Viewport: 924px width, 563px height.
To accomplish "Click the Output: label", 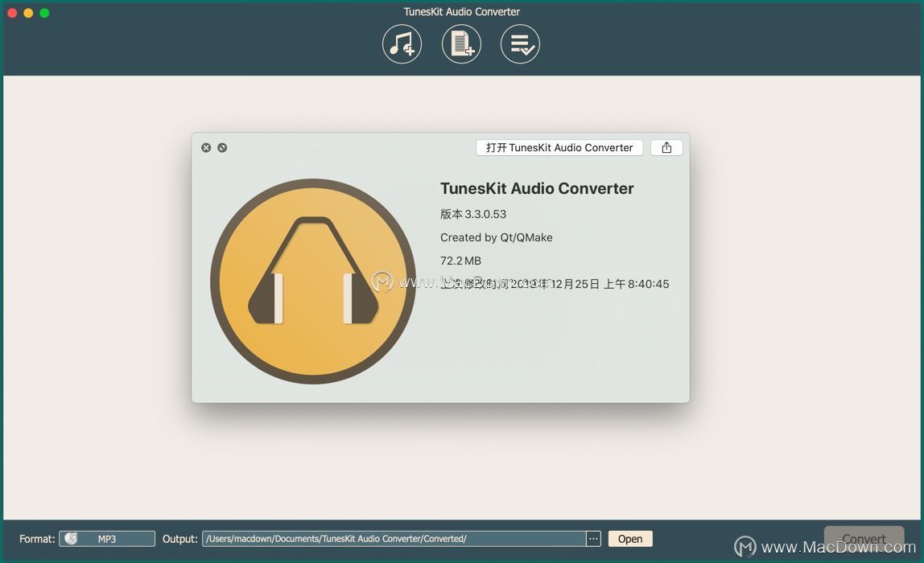I will coord(179,539).
